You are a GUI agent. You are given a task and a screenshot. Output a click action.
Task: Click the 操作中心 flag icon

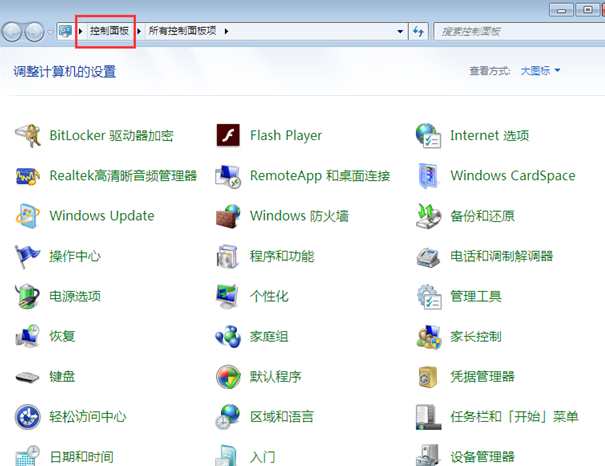click(x=27, y=257)
